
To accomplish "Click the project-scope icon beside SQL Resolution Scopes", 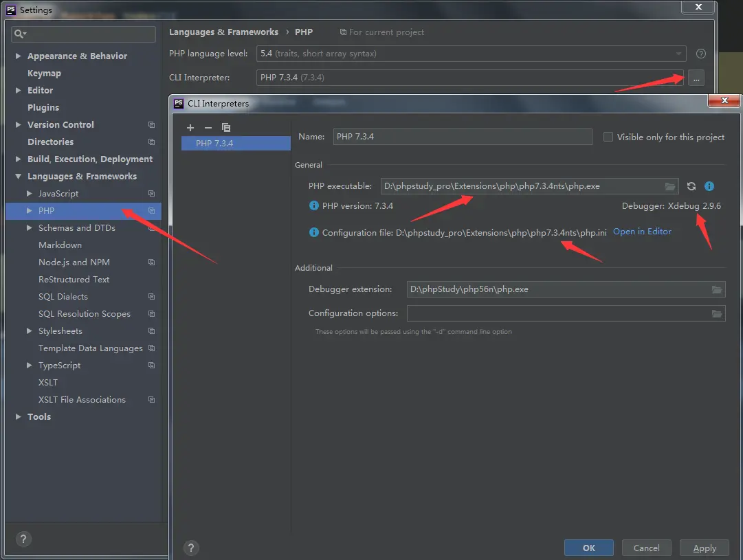I will coord(152,313).
